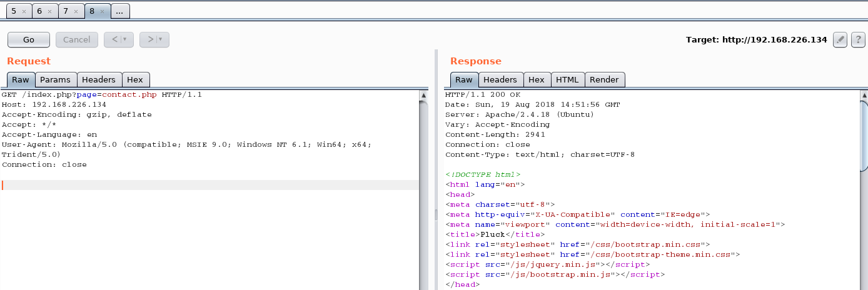Go forward in request history
This screenshot has width=868, height=290.
pyautogui.click(x=150, y=39)
